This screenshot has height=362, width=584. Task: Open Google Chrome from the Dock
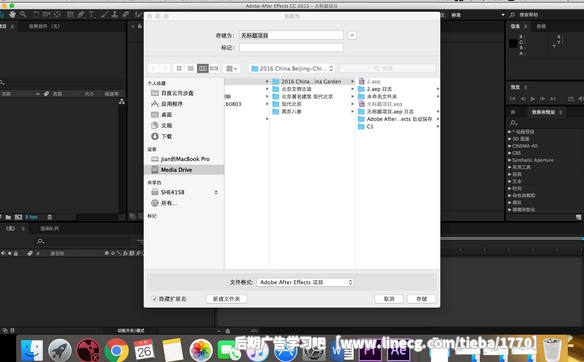click(x=116, y=350)
